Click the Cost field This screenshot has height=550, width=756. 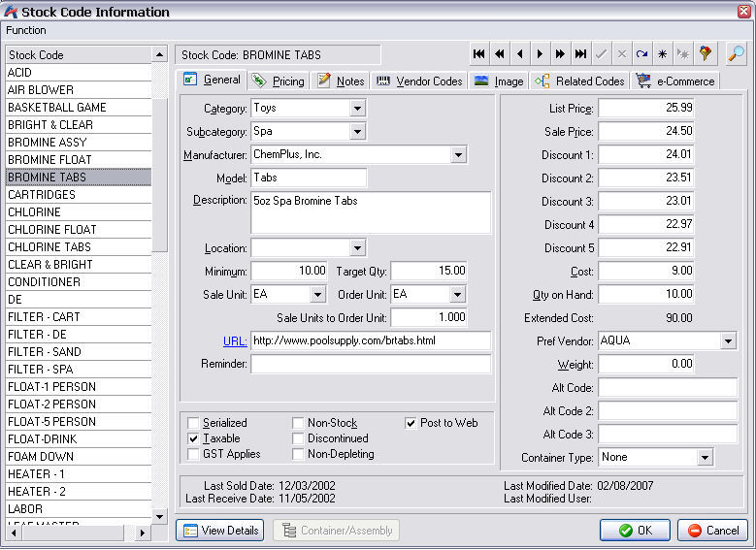point(646,271)
